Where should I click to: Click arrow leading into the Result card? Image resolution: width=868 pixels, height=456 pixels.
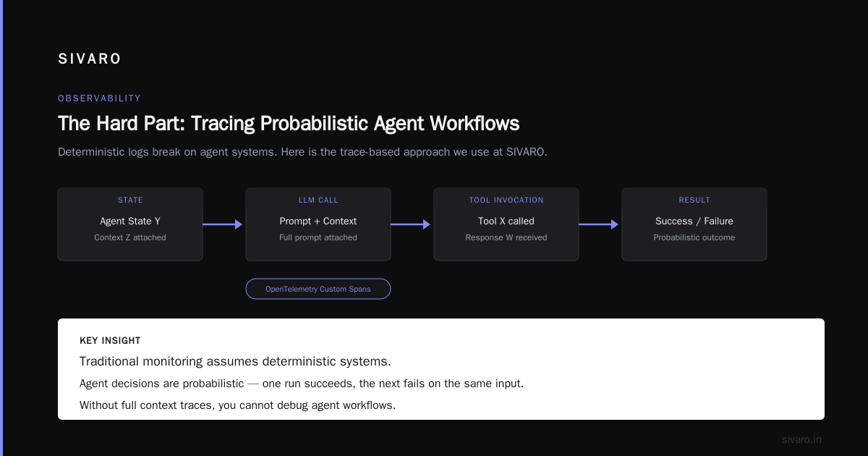click(x=599, y=224)
